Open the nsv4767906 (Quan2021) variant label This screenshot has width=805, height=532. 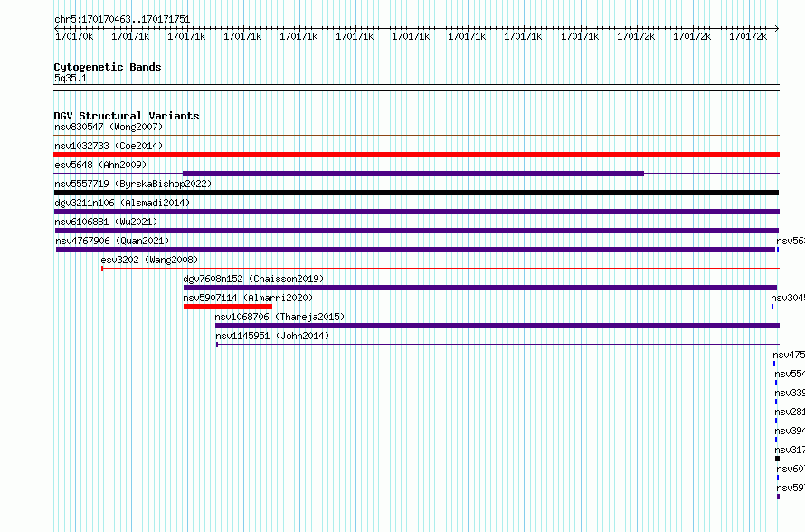pos(112,241)
